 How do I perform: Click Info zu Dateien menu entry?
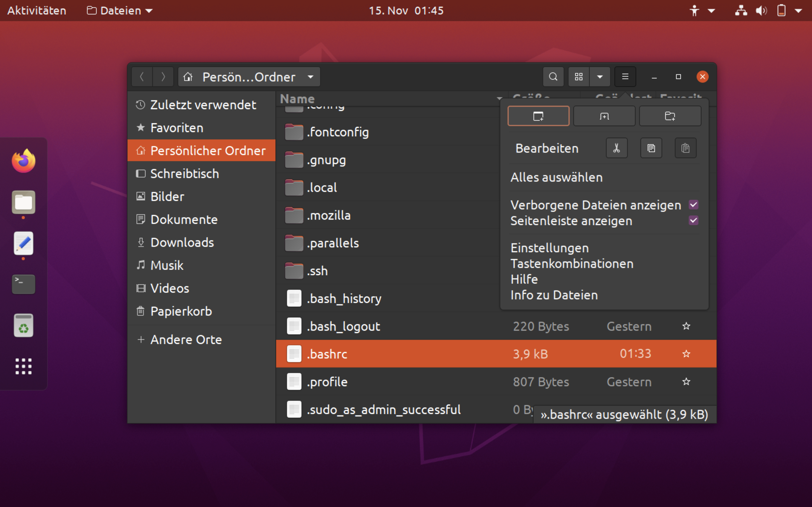point(553,294)
